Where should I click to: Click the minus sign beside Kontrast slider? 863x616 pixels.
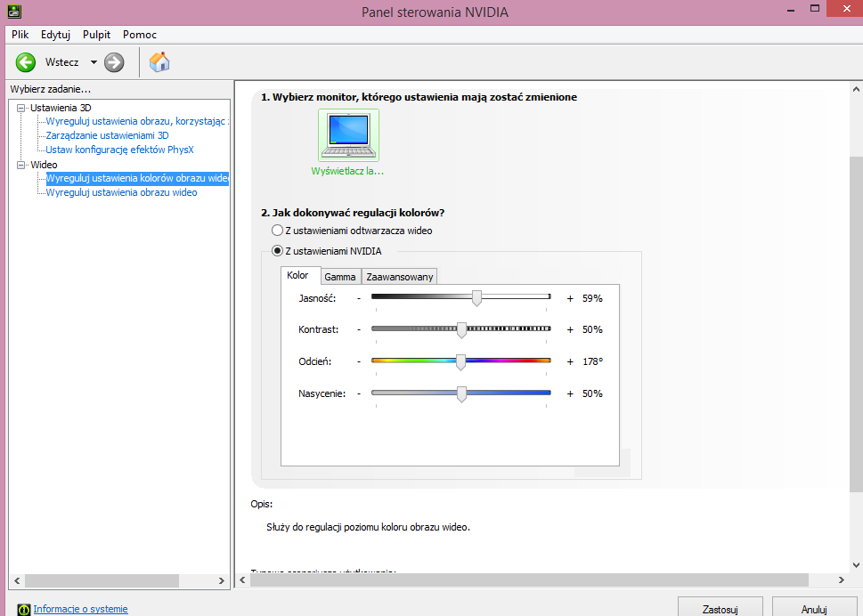click(359, 329)
